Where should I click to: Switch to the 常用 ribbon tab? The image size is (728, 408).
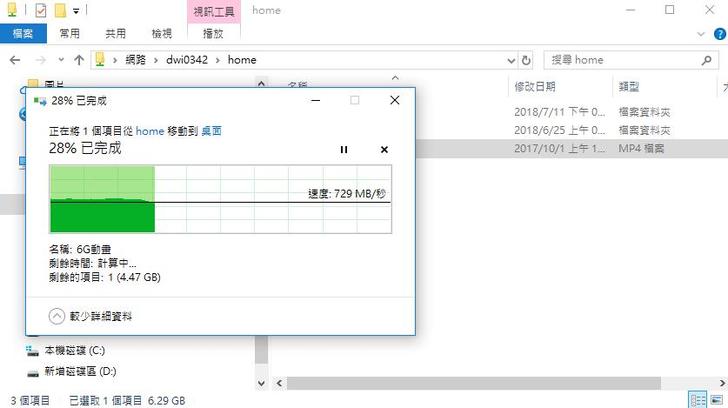click(70, 33)
